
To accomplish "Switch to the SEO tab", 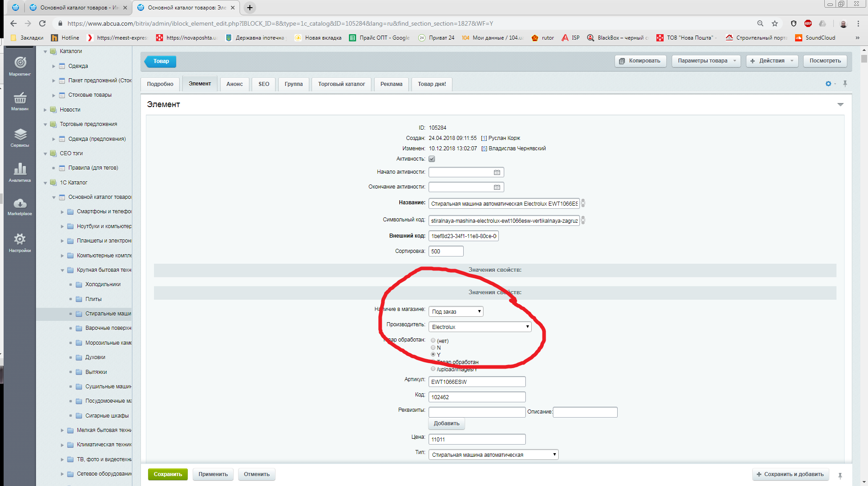I will [264, 84].
